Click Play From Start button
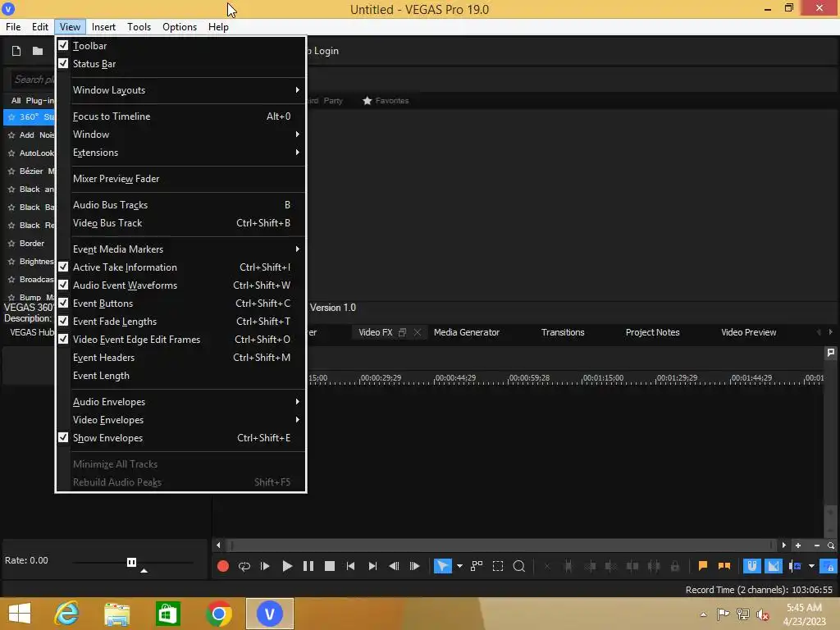Image resolution: width=840 pixels, height=630 pixels. (265, 566)
